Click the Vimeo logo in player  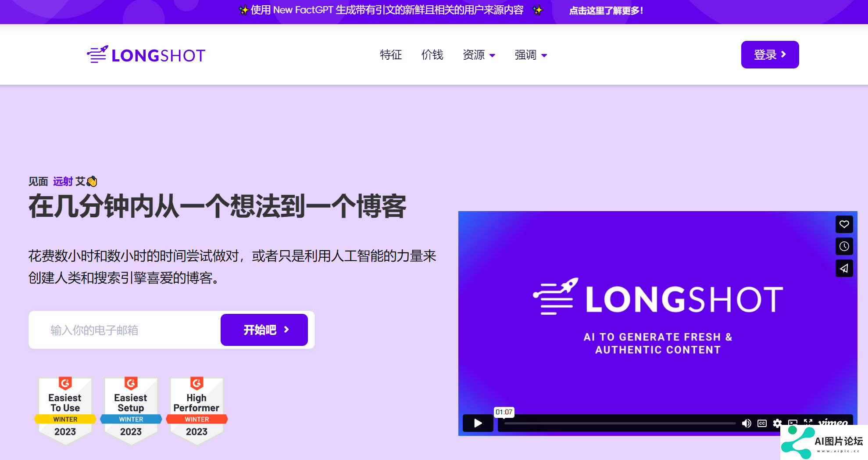tap(833, 422)
